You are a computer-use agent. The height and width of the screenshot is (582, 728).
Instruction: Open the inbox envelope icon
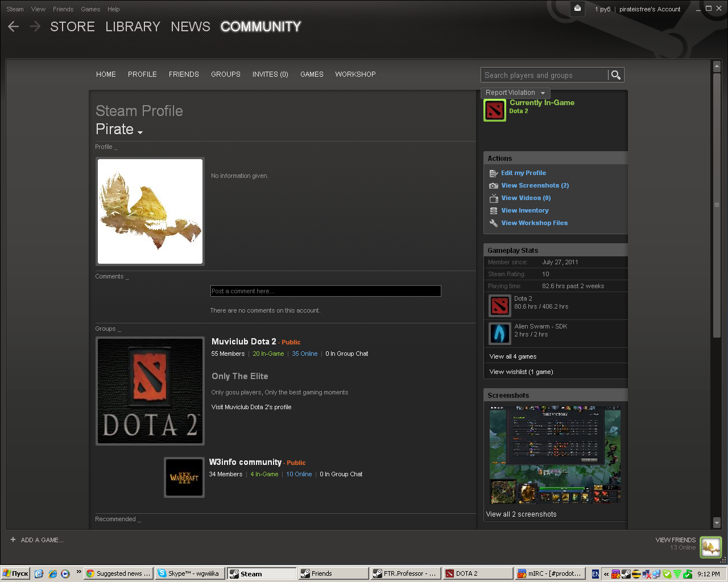(577, 9)
